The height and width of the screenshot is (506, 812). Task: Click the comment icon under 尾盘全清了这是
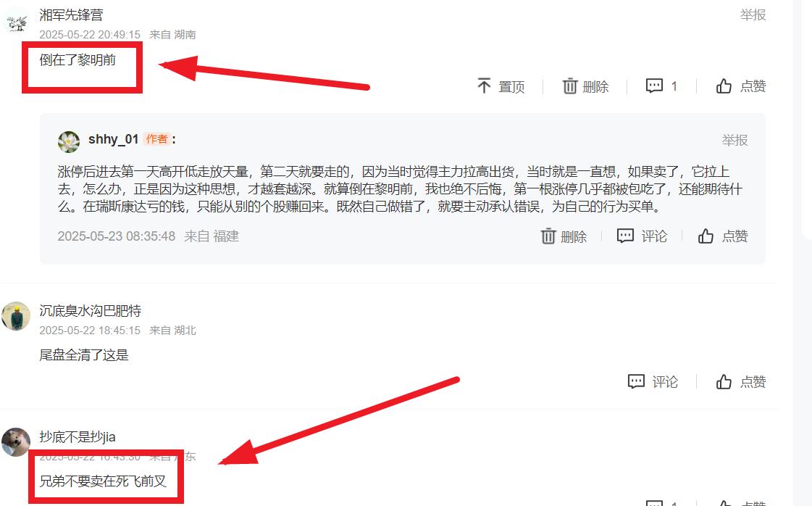pos(636,381)
